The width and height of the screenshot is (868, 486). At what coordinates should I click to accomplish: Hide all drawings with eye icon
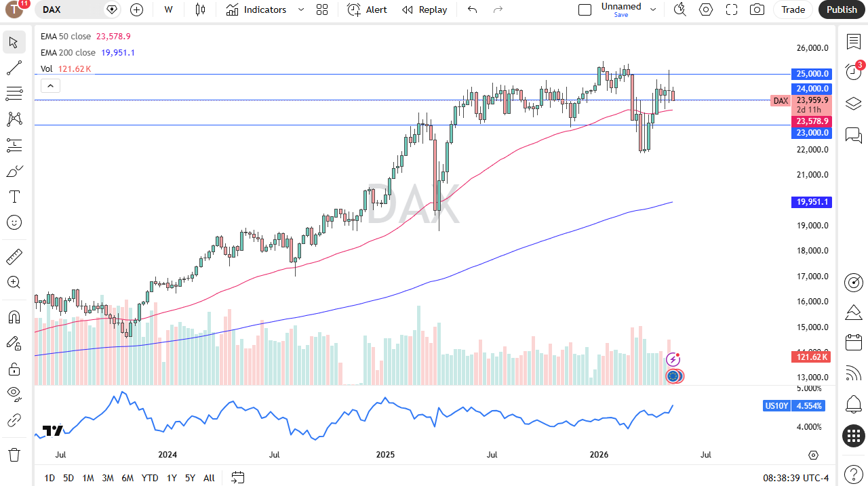[x=14, y=394]
